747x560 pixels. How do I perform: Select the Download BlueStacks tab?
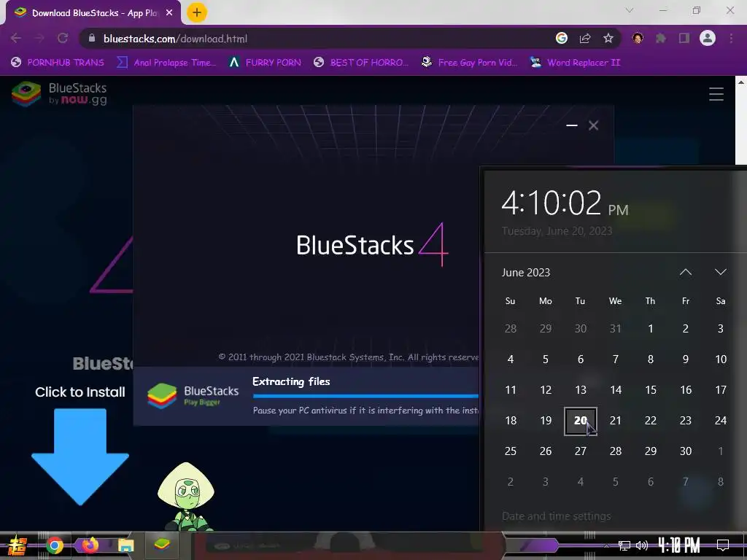[x=93, y=13]
